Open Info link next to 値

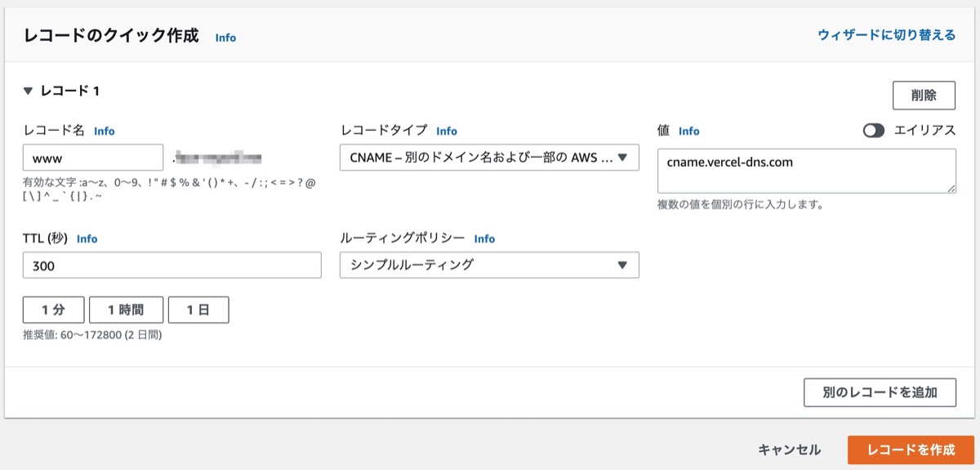[689, 131]
